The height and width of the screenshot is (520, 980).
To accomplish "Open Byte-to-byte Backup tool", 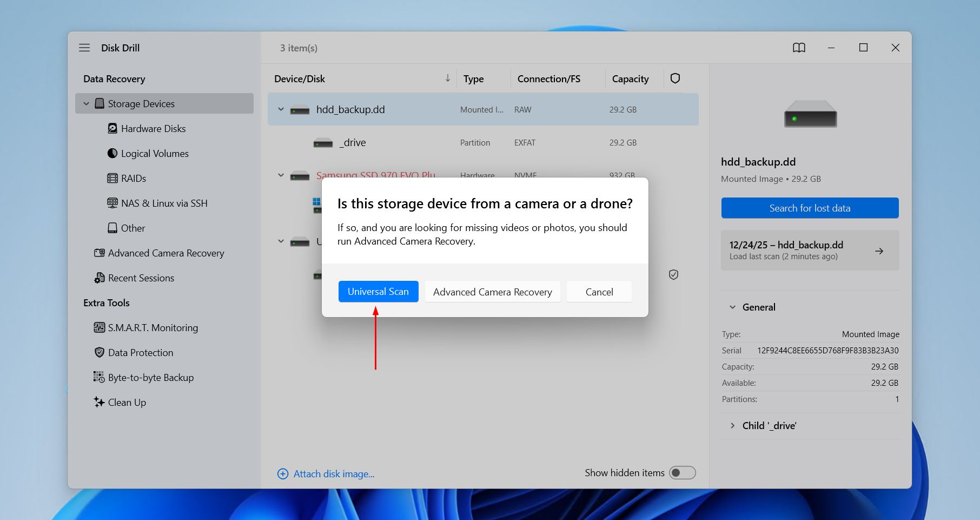I will [150, 378].
